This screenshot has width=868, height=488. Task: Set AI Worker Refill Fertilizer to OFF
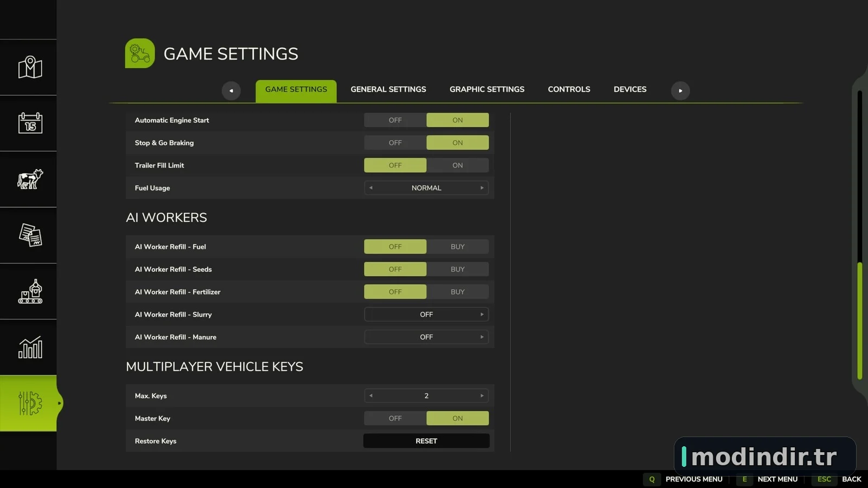(395, 292)
